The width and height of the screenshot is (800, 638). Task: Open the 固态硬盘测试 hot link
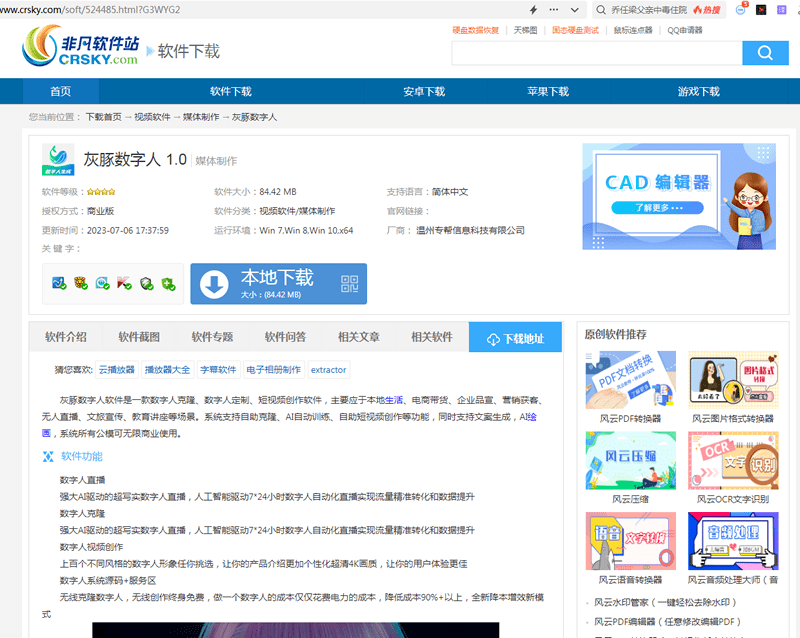tap(576, 30)
